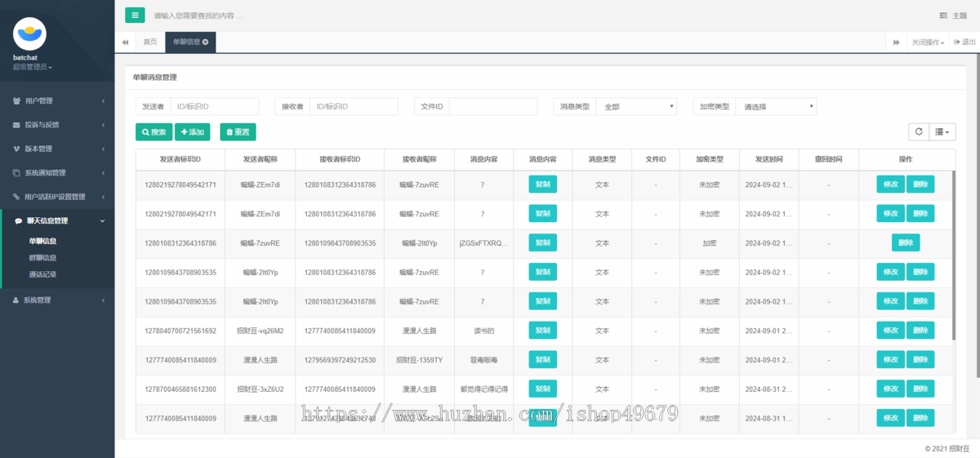Click the 发送者昵称 column header
Screen dimensions: 980x458
tap(260, 158)
